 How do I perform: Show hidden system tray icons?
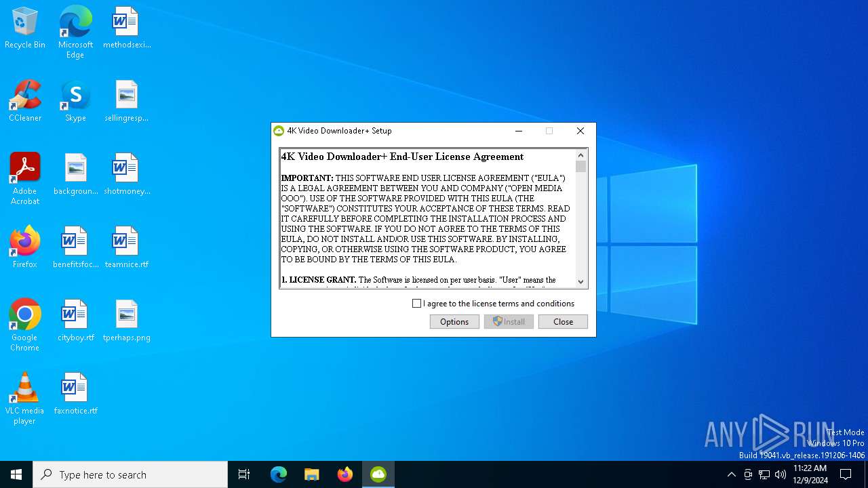pyautogui.click(x=731, y=474)
